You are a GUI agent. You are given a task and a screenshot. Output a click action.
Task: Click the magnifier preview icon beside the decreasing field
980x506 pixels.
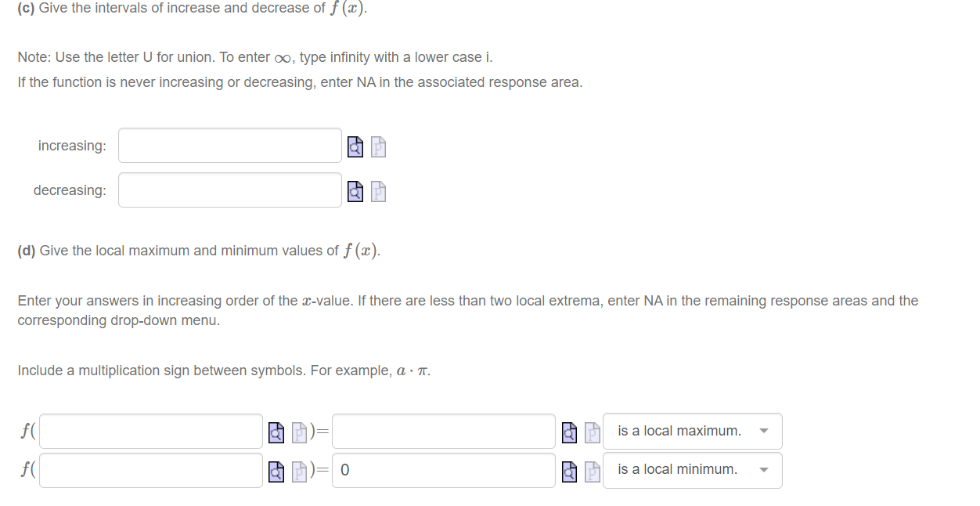355,190
